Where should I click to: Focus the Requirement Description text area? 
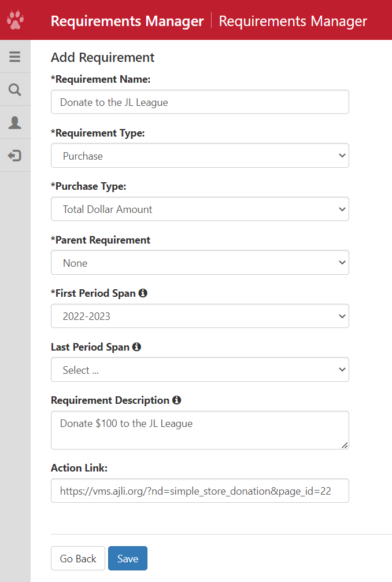point(199,430)
